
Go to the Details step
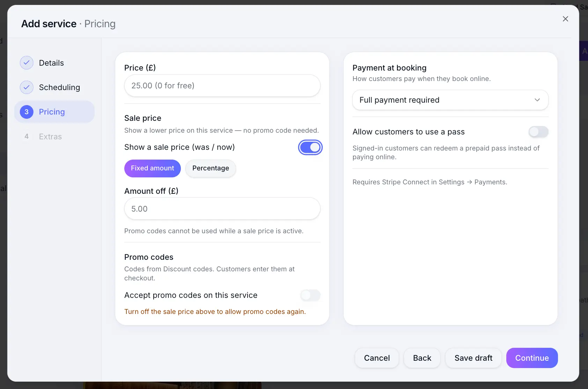pos(54,63)
